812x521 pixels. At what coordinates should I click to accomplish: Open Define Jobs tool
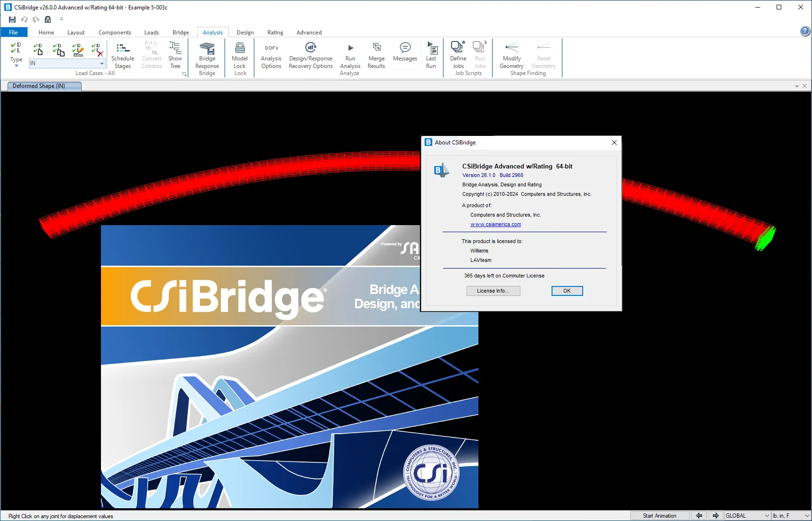click(x=458, y=55)
